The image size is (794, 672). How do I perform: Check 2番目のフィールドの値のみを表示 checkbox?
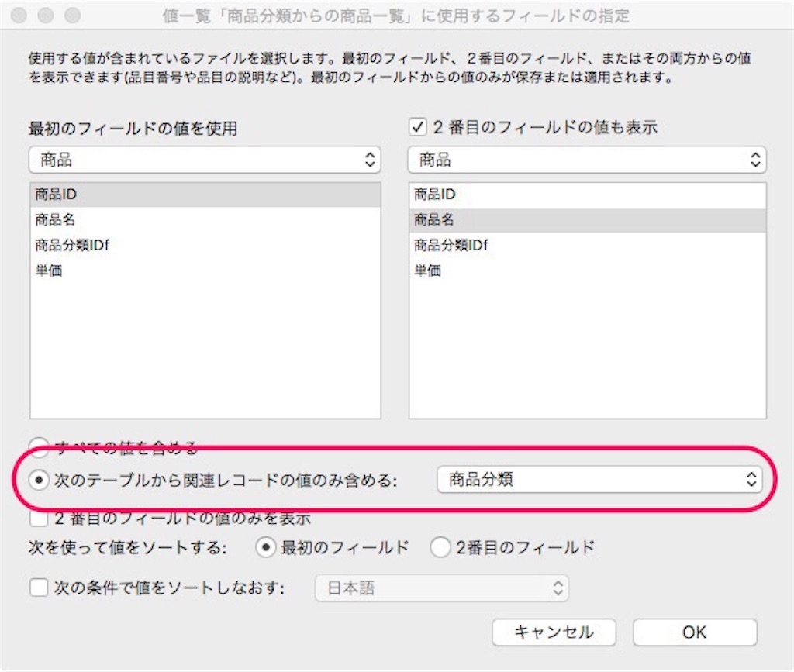pos(39,518)
